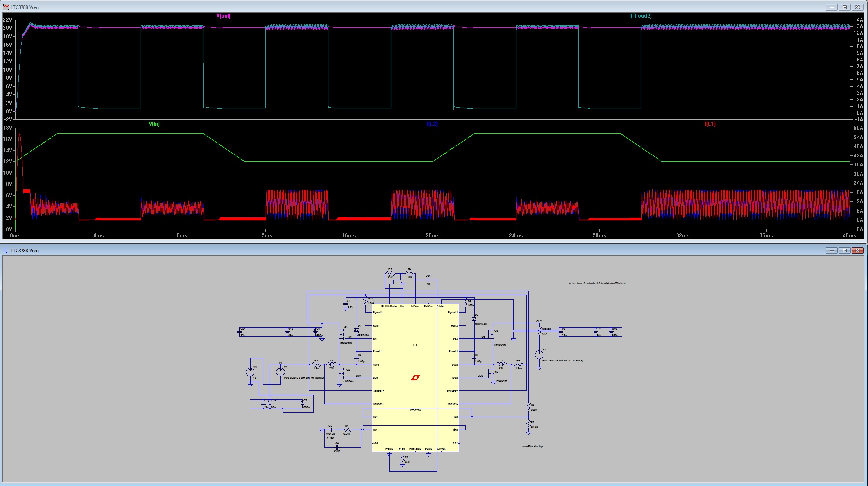This screenshot has width=868, height=486.
Task: Select the V[in] trace label
Action: [154, 124]
